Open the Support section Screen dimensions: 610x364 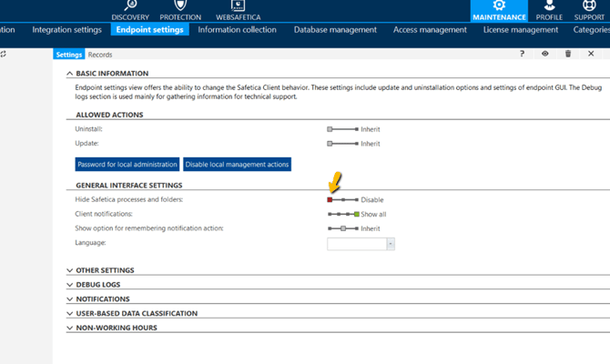pos(589,10)
